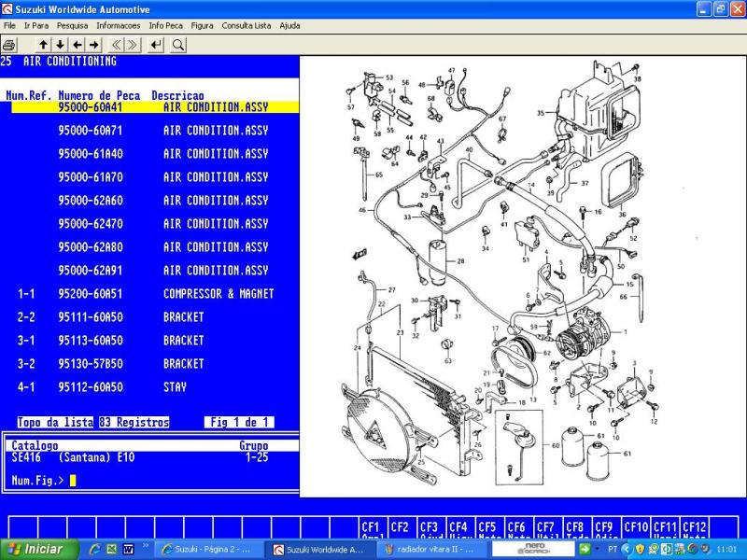Image resolution: width=747 pixels, height=560 pixels.
Task: Click the CF8 function key button
Action: pos(577,527)
